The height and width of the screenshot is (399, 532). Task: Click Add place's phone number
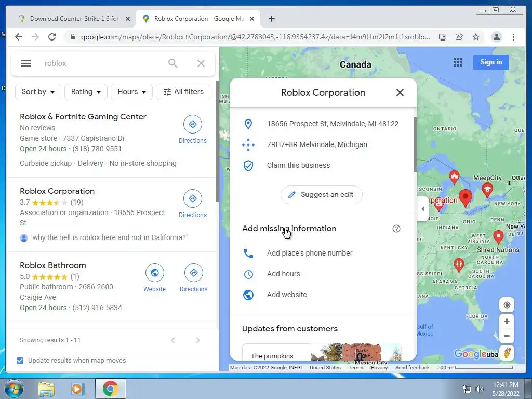(x=310, y=254)
